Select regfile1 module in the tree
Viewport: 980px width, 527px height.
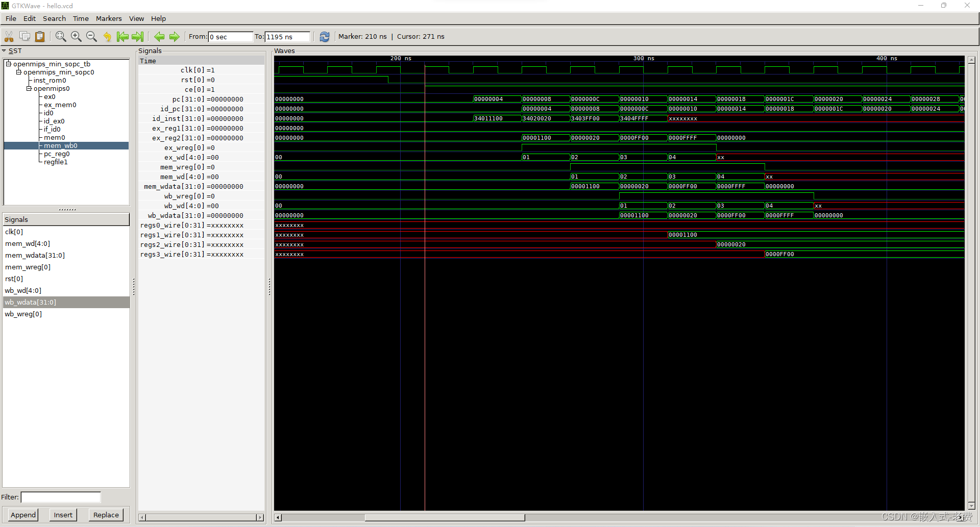coord(56,162)
